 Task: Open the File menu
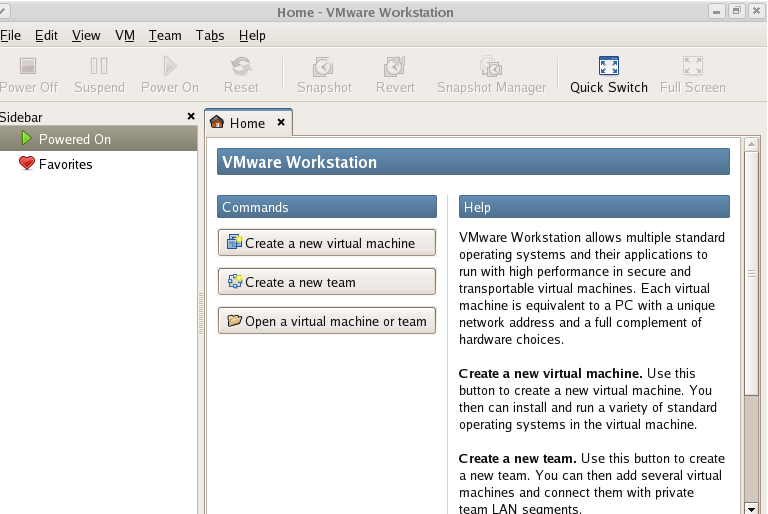[10, 36]
